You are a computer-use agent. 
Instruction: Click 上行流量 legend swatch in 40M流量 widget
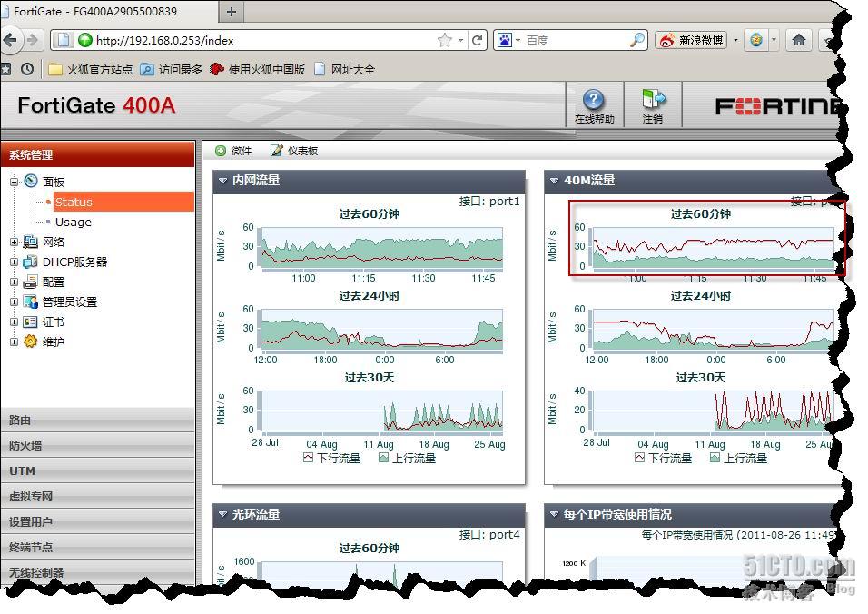[715, 458]
